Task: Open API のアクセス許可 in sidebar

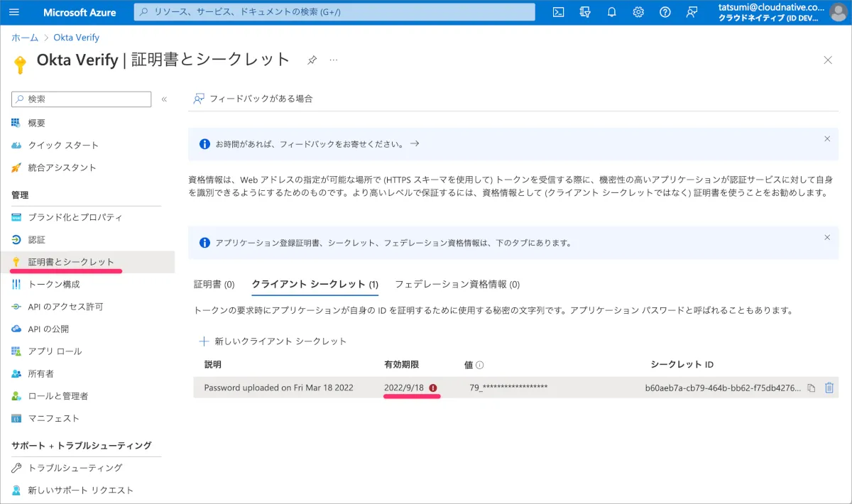Action: click(65, 307)
